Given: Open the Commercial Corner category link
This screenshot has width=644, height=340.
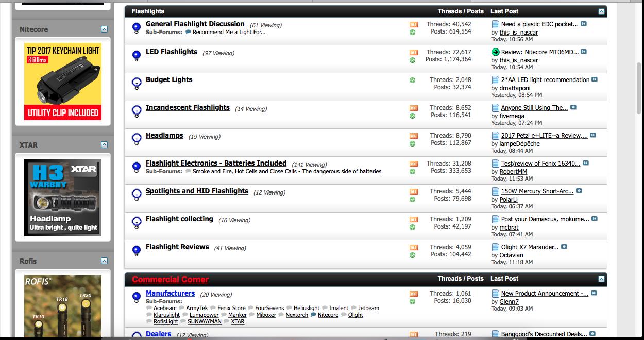Looking at the screenshot, I should [x=170, y=279].
